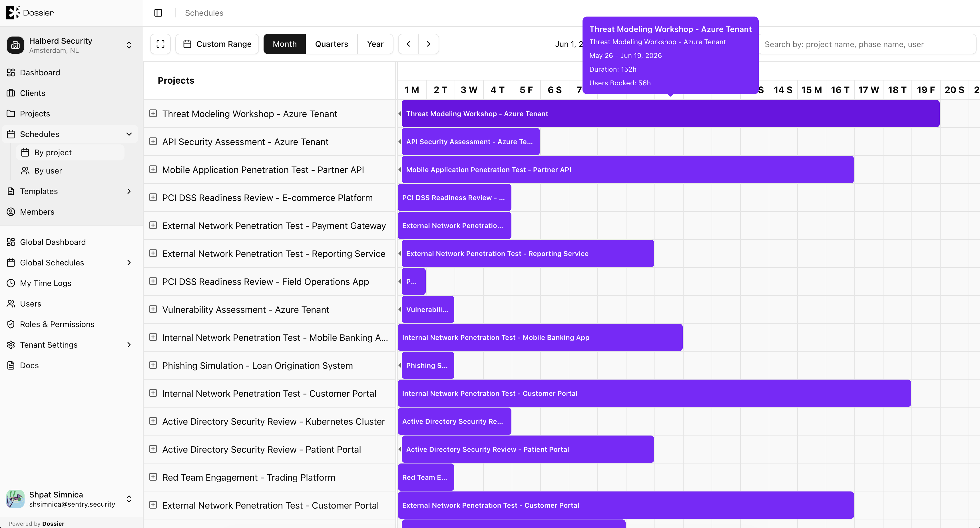Click Vulnerabili... timeline bar
This screenshot has width=980, height=528.
pyautogui.click(x=428, y=309)
